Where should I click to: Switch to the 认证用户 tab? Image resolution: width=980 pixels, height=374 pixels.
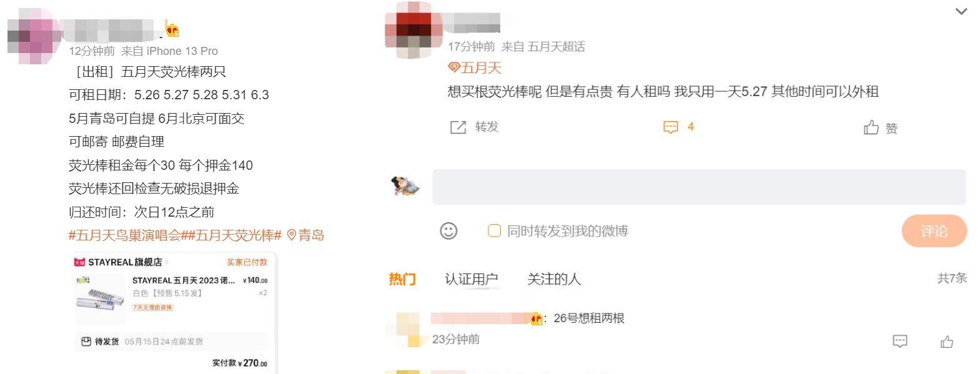pyautogui.click(x=472, y=279)
